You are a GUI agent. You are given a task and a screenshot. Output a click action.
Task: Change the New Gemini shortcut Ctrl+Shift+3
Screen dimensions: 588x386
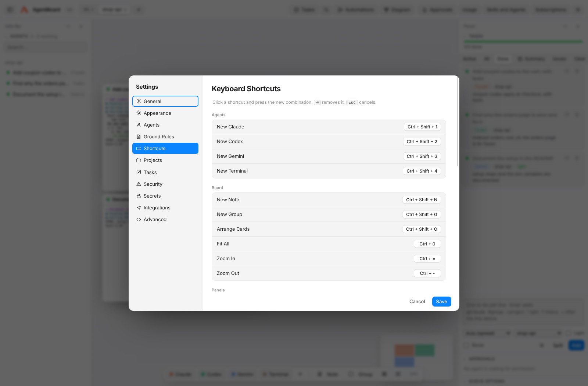coord(422,156)
